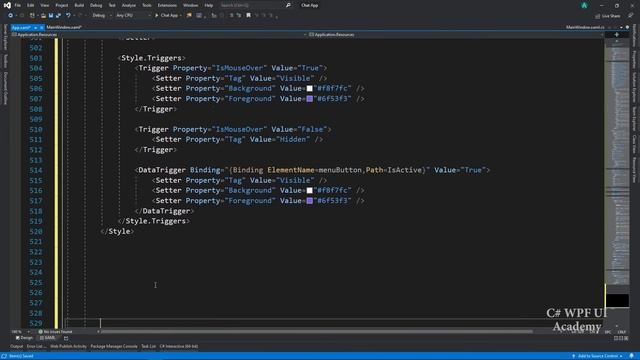
Task: Open the Help menu
Action: [x=209, y=5]
